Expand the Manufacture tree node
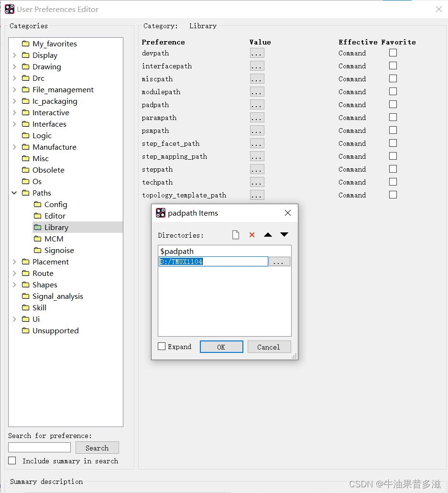The height and width of the screenshot is (493, 448). tap(14, 147)
